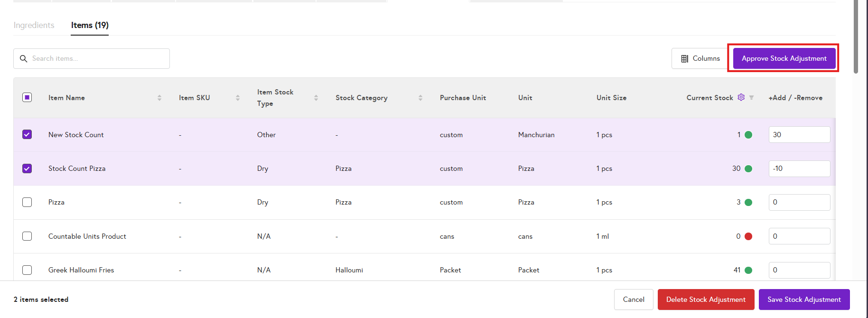868x318 pixels.
Task: Sort by Item Name column arrows
Action: tap(159, 98)
